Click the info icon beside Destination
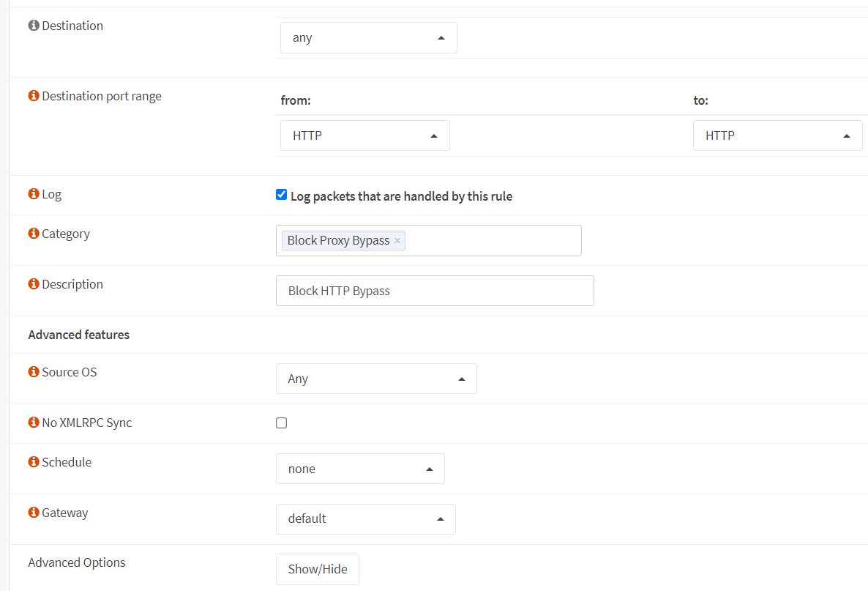868x591 pixels. (34, 26)
